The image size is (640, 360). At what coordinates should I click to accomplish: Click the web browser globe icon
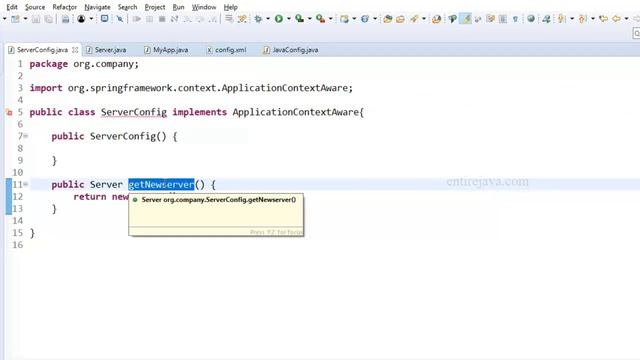click(x=531, y=19)
